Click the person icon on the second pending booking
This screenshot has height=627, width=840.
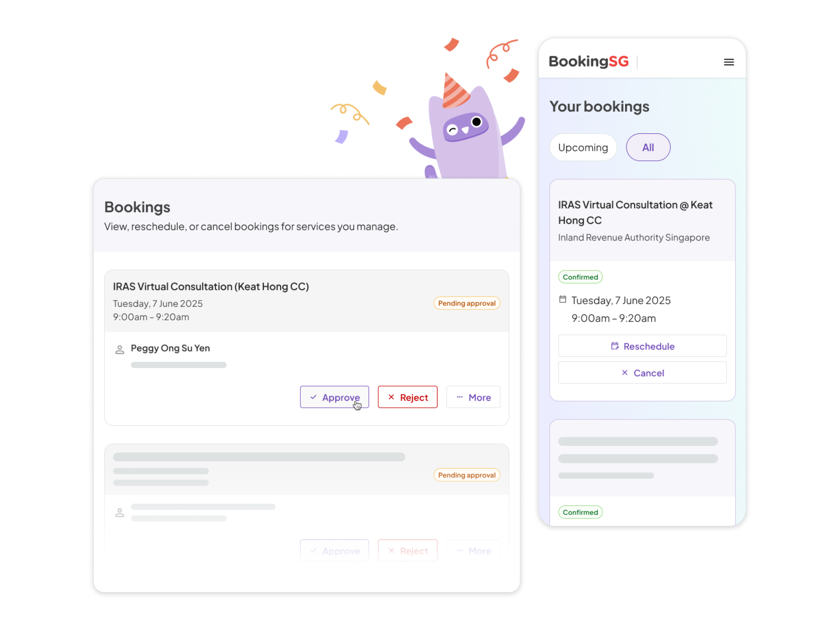(x=119, y=512)
